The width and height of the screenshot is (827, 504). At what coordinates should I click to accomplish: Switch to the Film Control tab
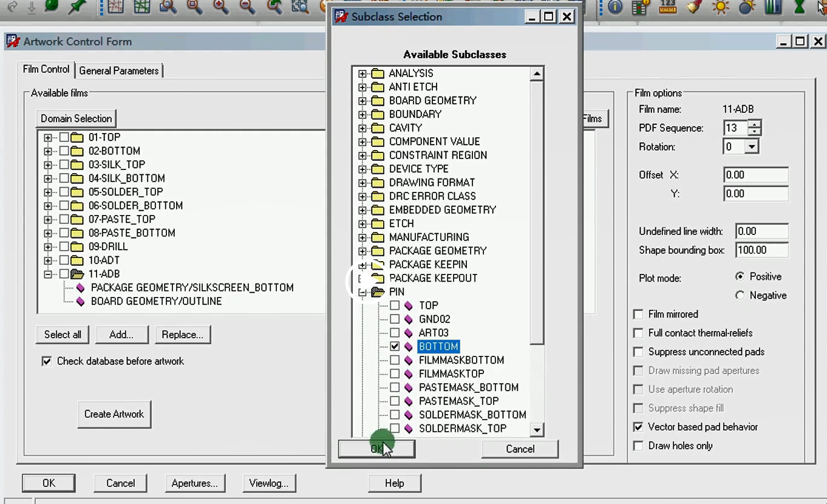pyautogui.click(x=46, y=69)
